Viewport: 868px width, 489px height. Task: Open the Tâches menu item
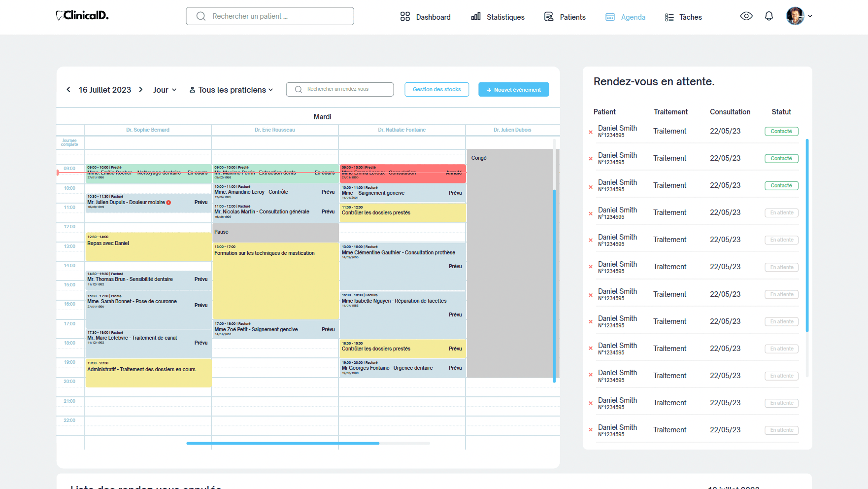point(683,17)
